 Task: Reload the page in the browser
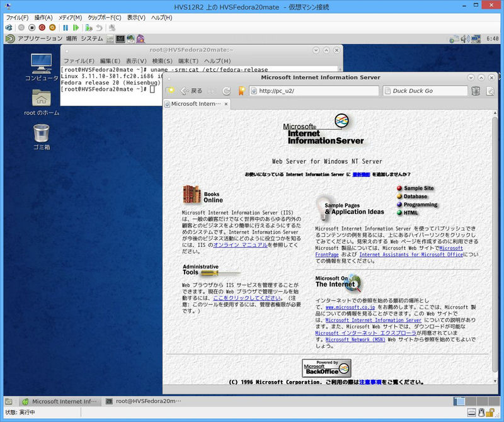pos(227,91)
